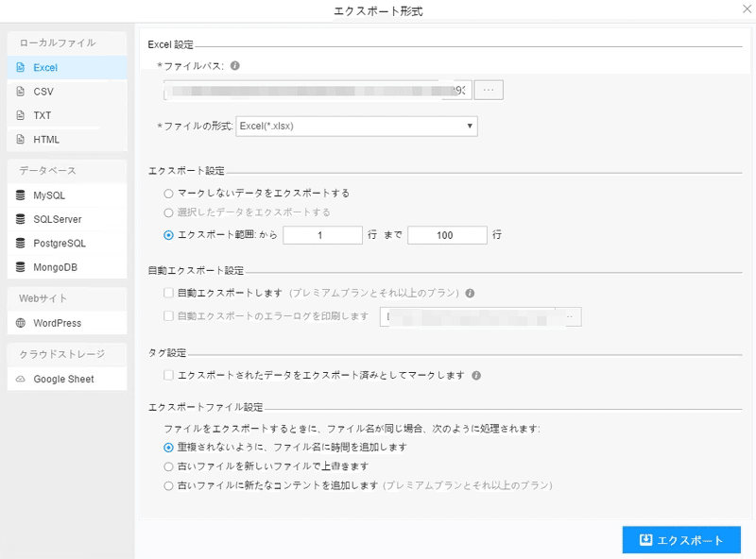
Task: Open the ファイルの形式 dropdown
Action: pos(356,126)
